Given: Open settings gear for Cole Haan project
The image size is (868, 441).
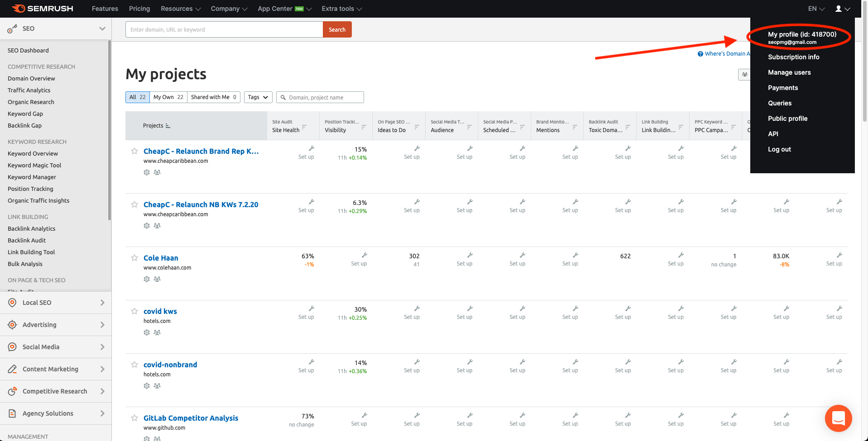Looking at the screenshot, I should point(147,279).
